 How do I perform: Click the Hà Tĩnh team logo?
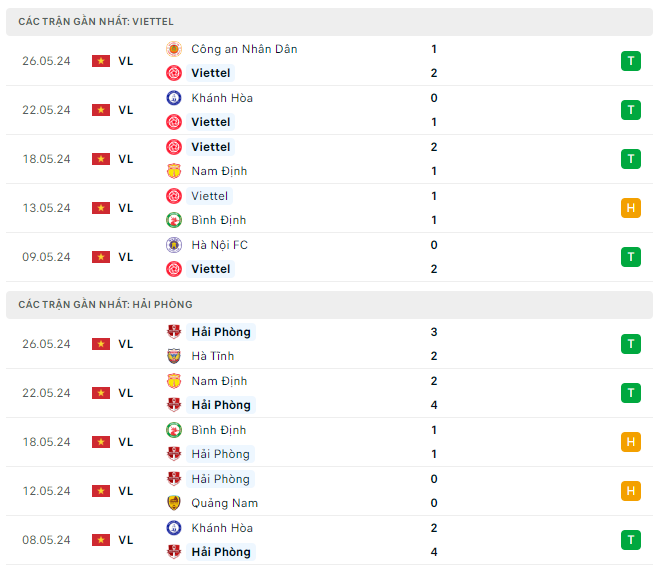[173, 356]
